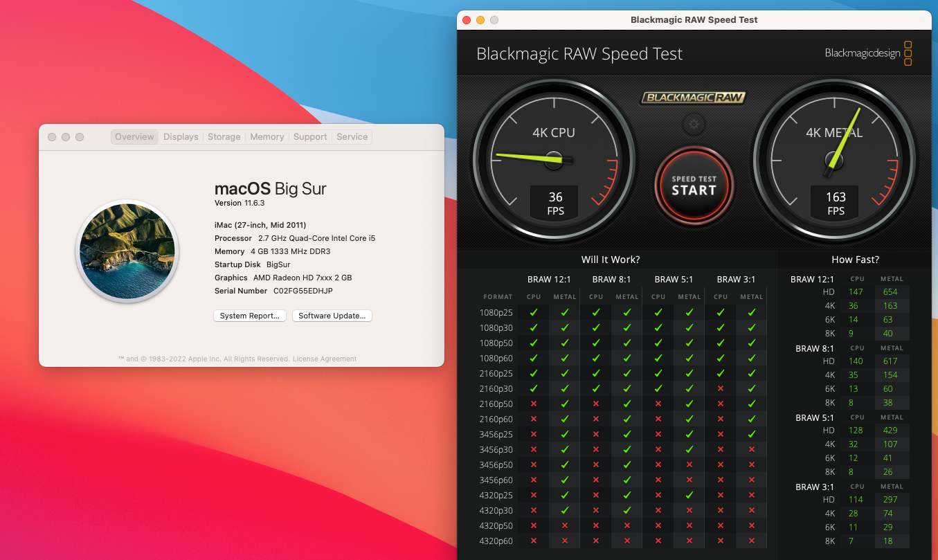Click the 3456p25 BRAW 8:1 CPU red cross
The image size is (938, 560).
[596, 434]
